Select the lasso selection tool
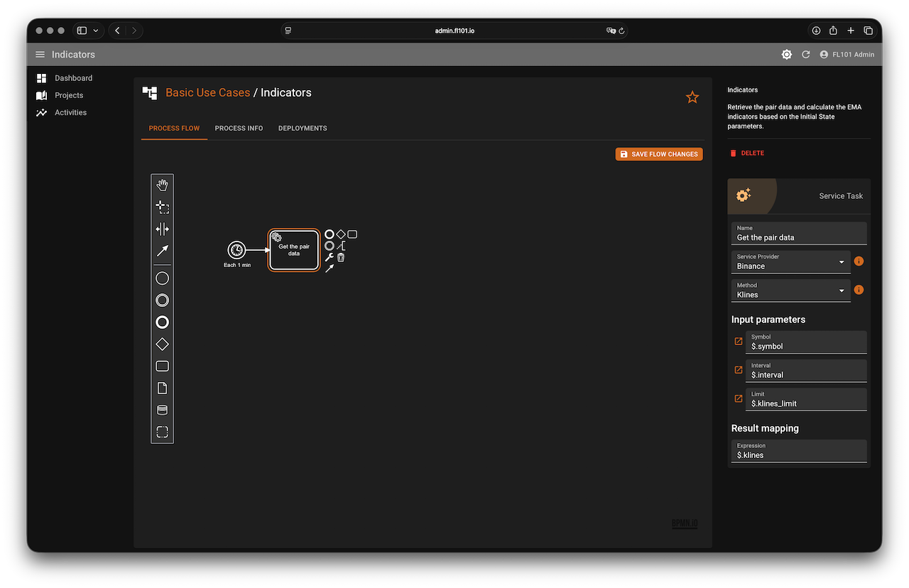 coord(162,207)
